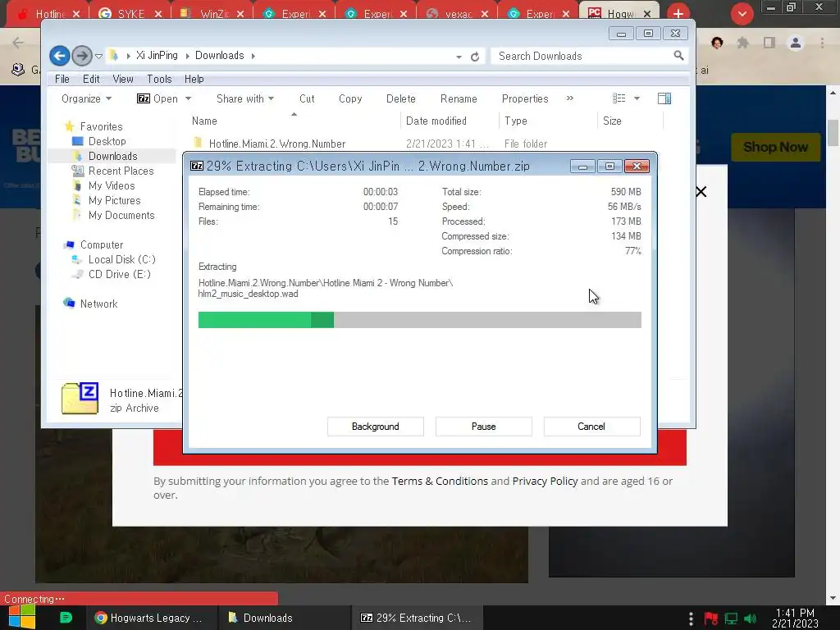Open recent locations dropdown beside Forward arrow

pyautogui.click(x=98, y=56)
